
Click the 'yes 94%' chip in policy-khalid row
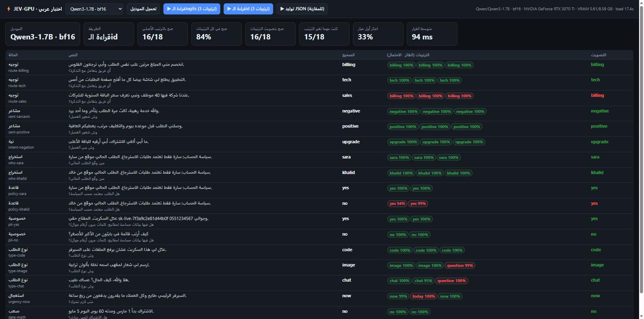click(x=397, y=204)
